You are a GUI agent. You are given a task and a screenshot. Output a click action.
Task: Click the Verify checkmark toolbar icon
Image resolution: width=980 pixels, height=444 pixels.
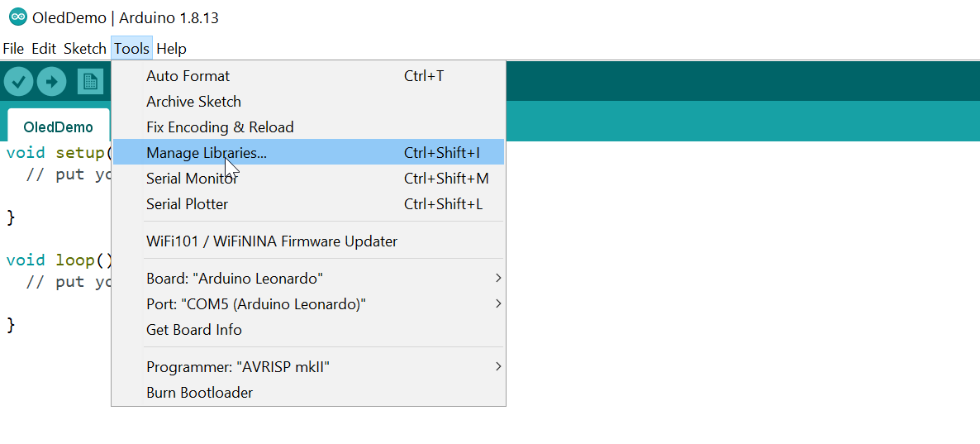[19, 81]
